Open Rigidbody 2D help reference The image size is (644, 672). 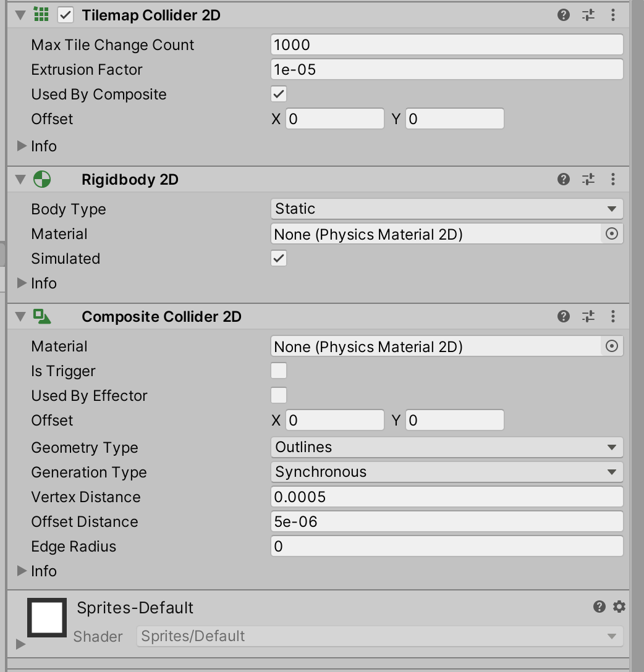tap(563, 179)
